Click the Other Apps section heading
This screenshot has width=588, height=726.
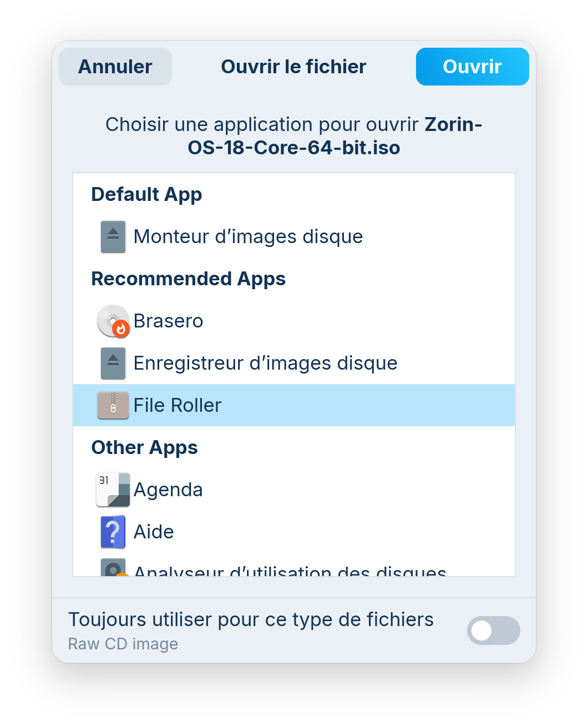(x=144, y=447)
